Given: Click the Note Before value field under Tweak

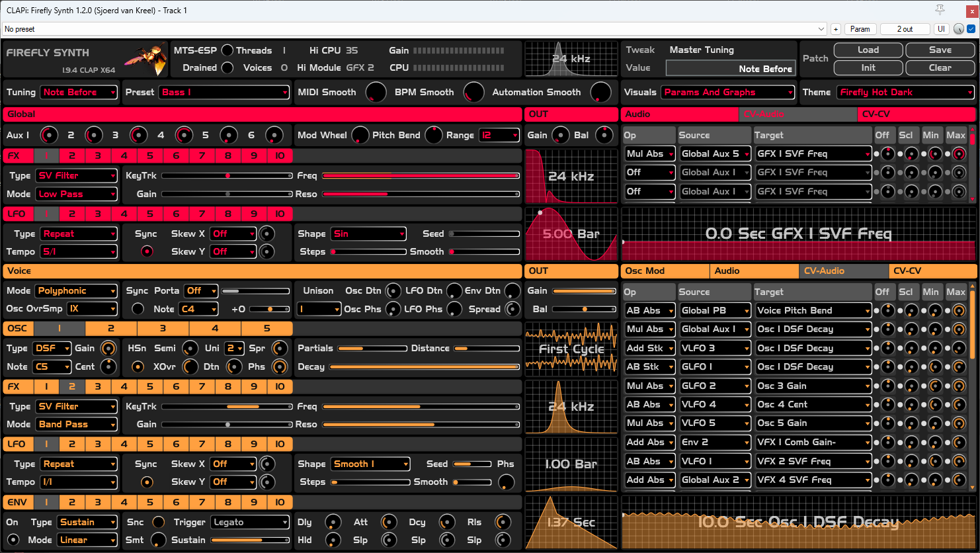Looking at the screenshot, I should tap(730, 68).
